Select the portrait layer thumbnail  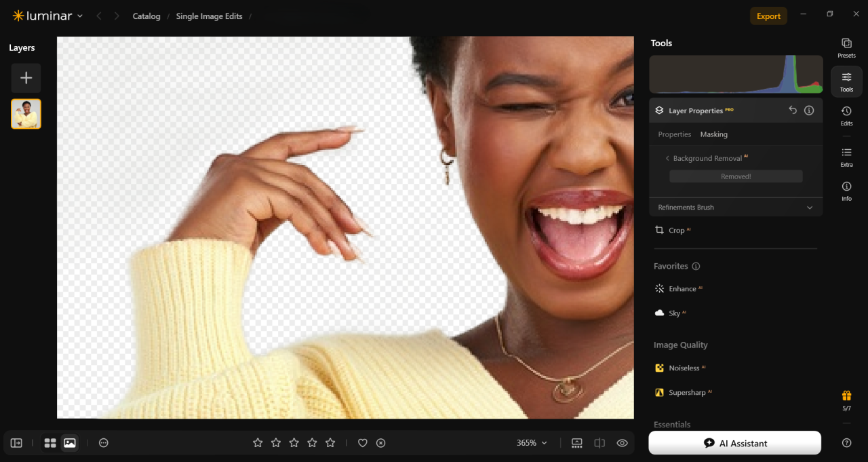click(x=26, y=114)
